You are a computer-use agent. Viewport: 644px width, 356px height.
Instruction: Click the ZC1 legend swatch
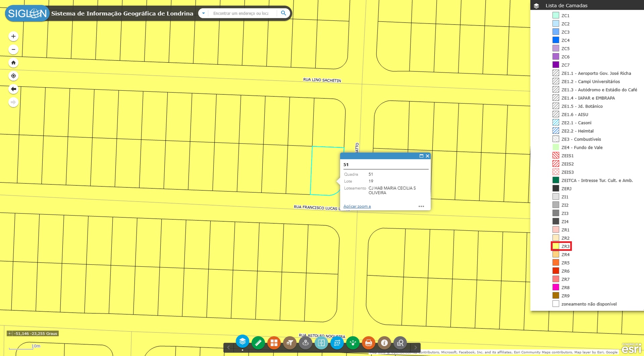pyautogui.click(x=556, y=15)
